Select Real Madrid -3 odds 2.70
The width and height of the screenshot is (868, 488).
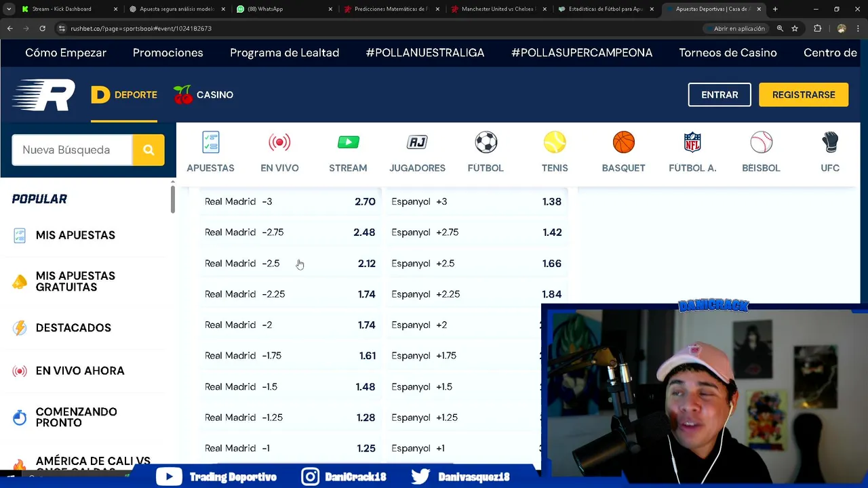coord(290,201)
